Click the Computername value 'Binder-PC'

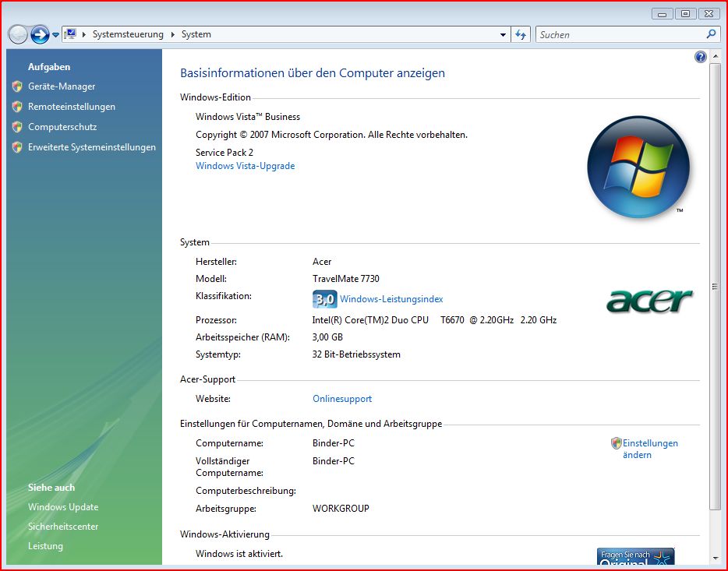(334, 443)
